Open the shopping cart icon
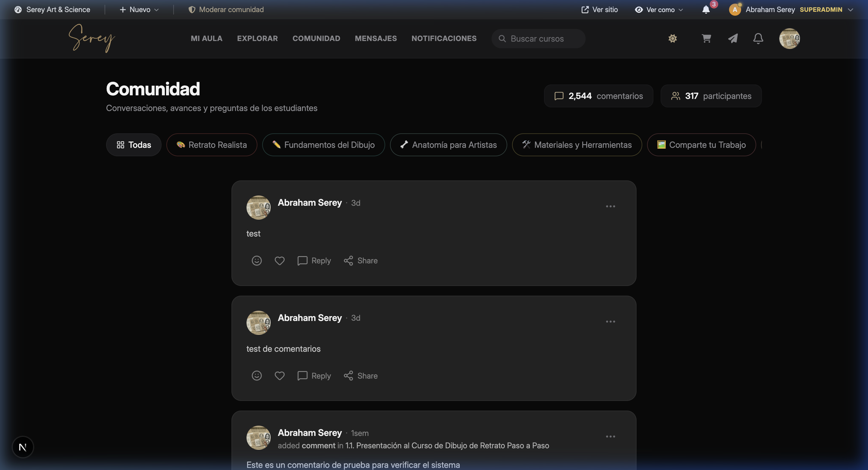The image size is (868, 470). point(706,38)
